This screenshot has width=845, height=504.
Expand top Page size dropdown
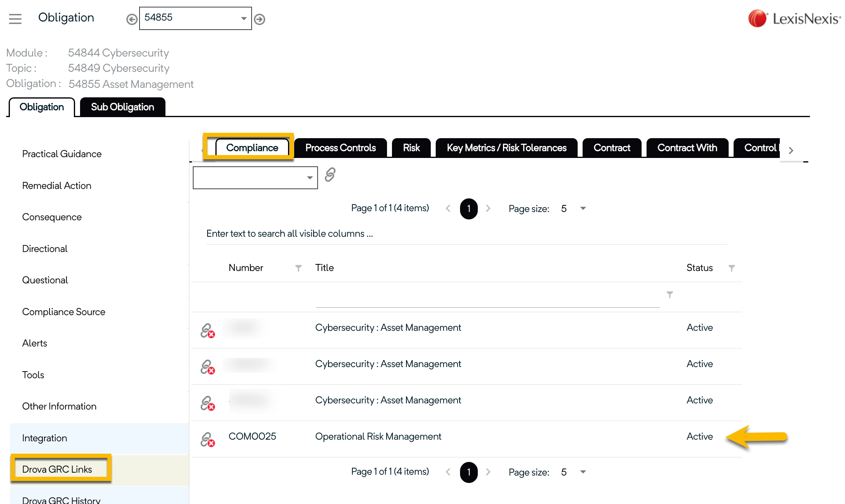click(x=583, y=208)
